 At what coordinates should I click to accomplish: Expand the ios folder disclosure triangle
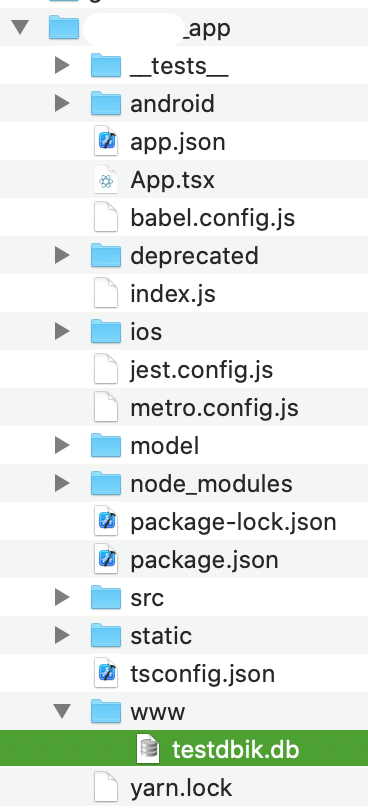coord(62,331)
